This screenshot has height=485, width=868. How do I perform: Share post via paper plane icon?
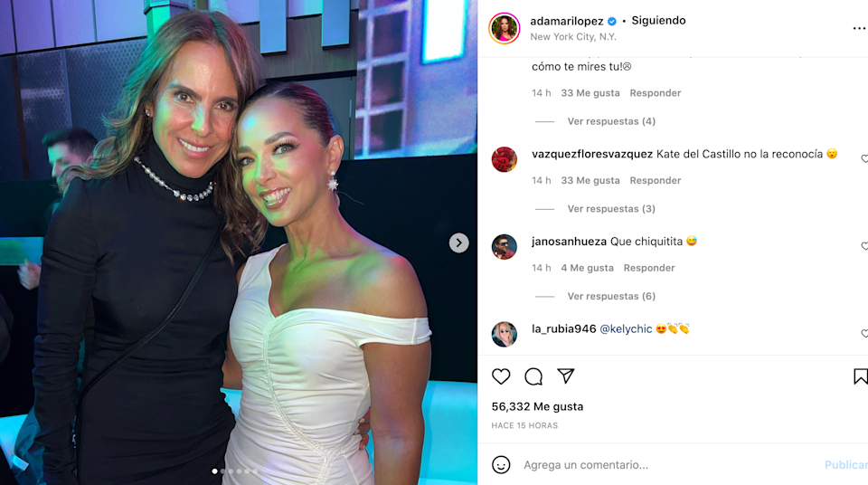[x=566, y=376]
